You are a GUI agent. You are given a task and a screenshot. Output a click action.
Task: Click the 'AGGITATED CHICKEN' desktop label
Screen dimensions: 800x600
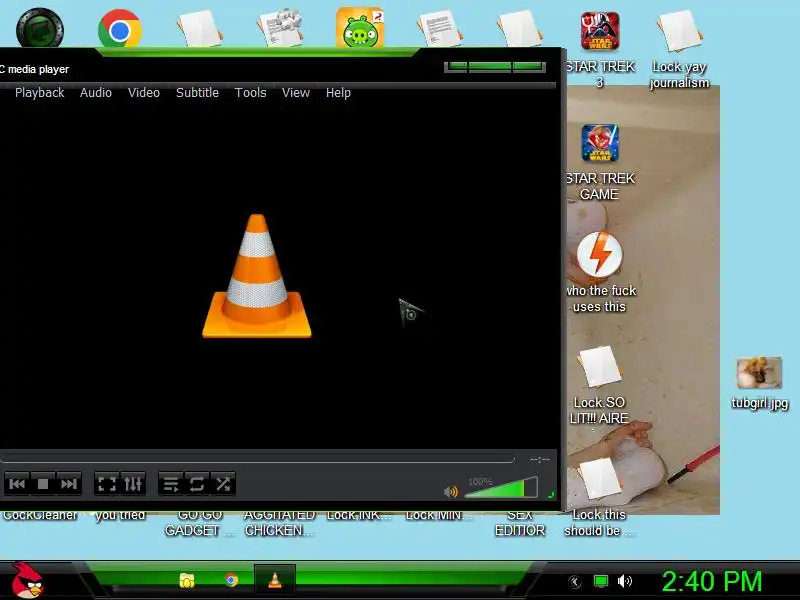point(279,523)
